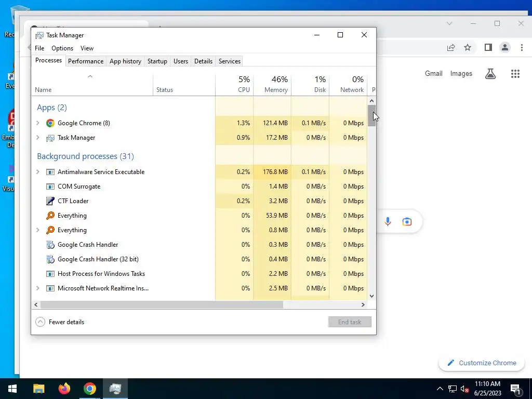This screenshot has height=399, width=532.
Task: Click the End task button
Action: 350,322
